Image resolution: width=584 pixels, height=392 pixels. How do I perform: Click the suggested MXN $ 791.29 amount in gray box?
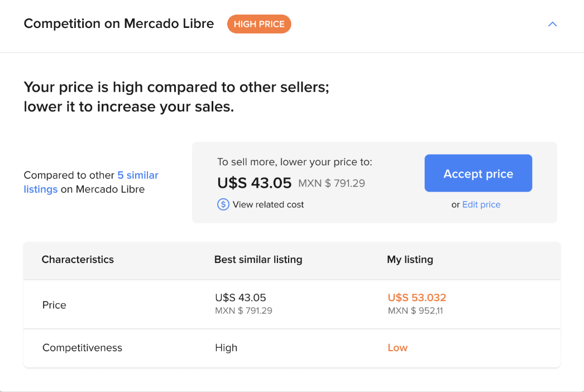[332, 183]
